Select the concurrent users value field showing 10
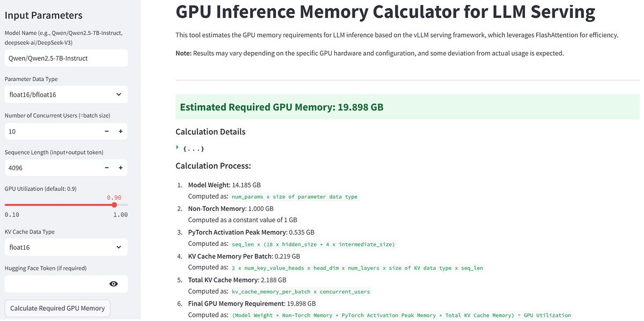644x321 pixels. (48, 131)
